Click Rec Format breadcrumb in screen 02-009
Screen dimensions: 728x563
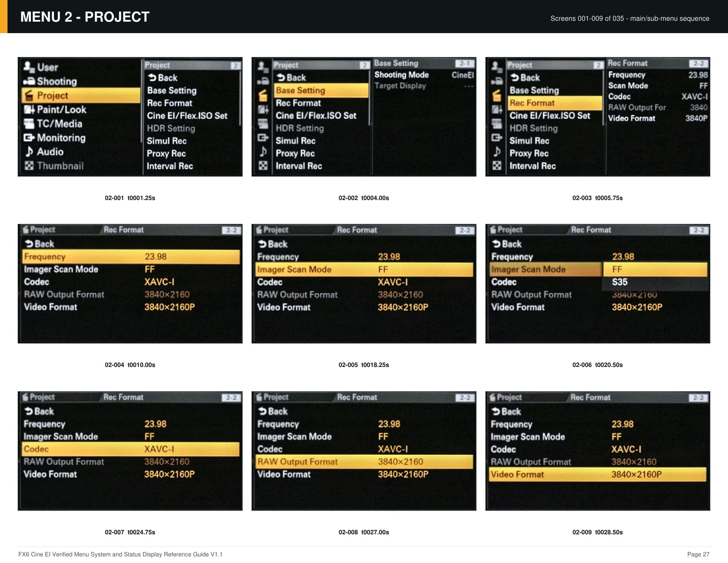tap(590, 397)
